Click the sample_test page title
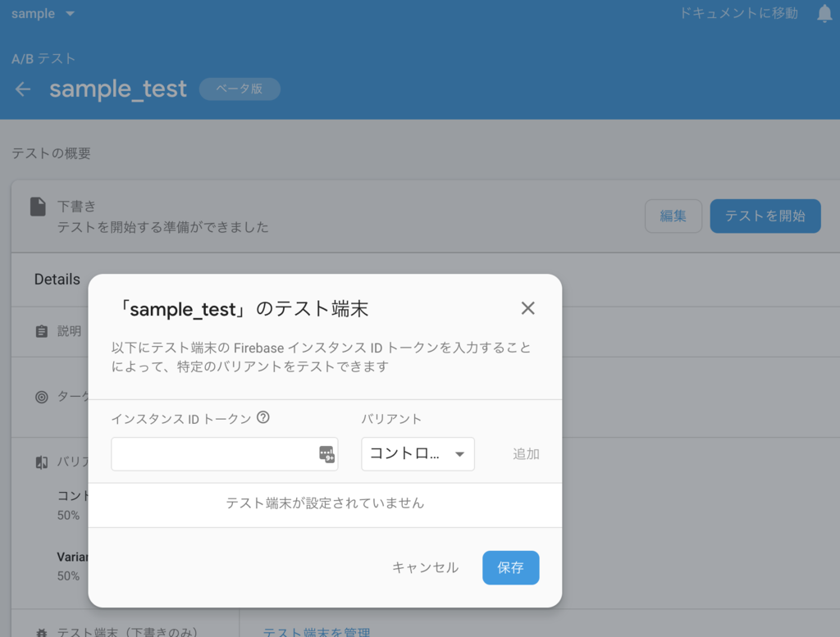This screenshot has width=840, height=637. pyautogui.click(x=118, y=89)
